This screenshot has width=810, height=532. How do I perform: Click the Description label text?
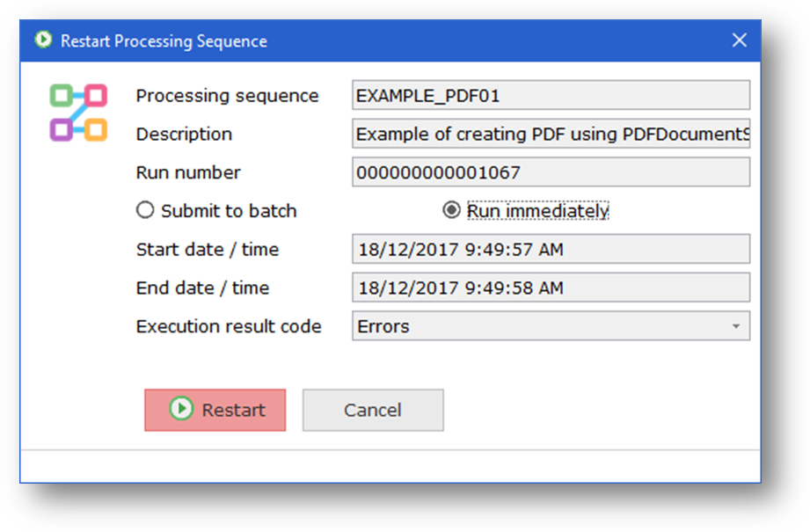(184, 135)
